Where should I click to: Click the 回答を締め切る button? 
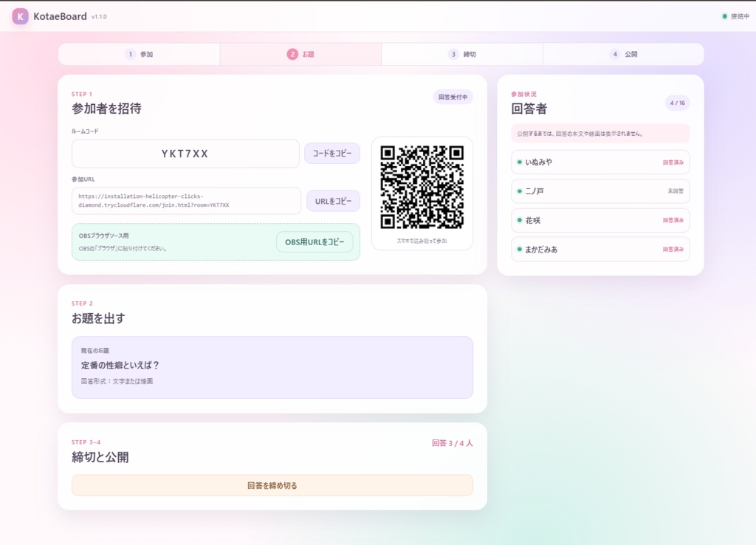click(x=272, y=485)
